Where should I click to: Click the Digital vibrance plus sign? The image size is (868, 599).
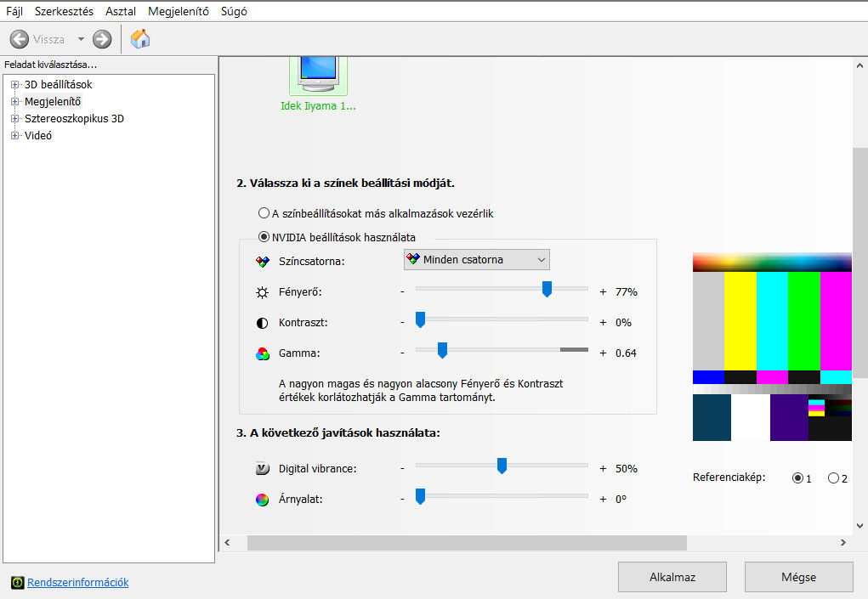point(603,468)
